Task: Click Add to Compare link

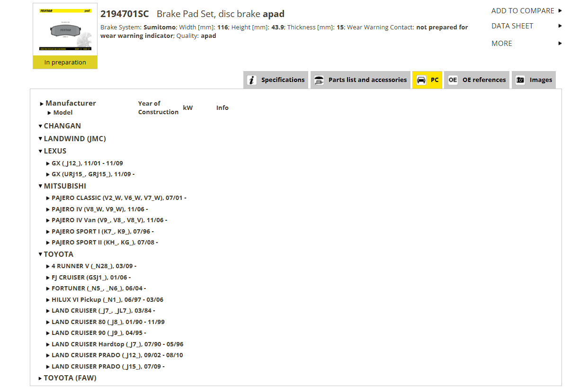Action: pos(523,10)
